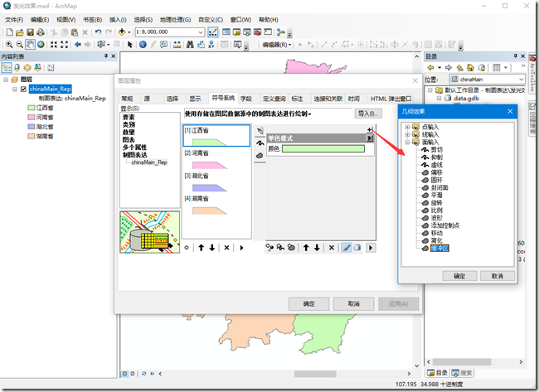Select the 缓冲区 effect in tree

(439, 249)
